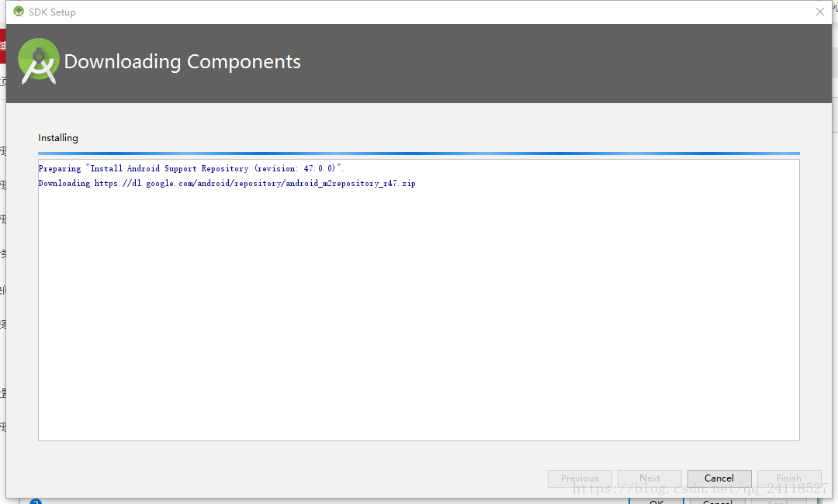Close the SDK Setup window
This screenshot has height=504, width=838.
click(819, 12)
